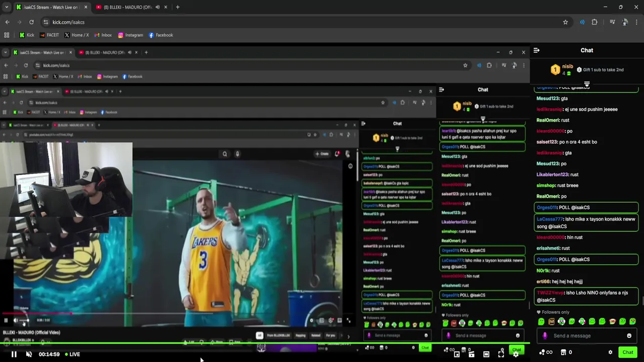Click the red-faced emote in rightmost chat emote row

pyautogui.click(x=612, y=322)
